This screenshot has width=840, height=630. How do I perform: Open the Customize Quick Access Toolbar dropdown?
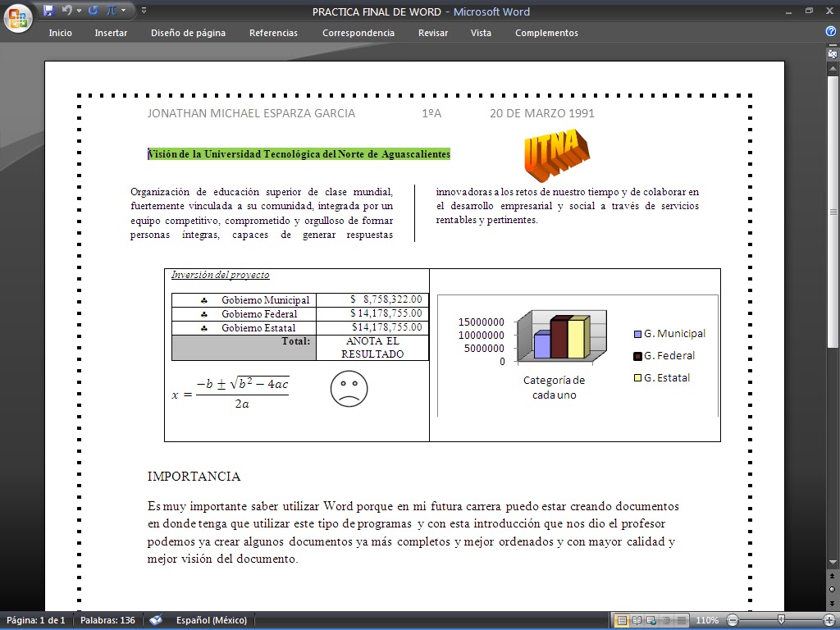coord(144,11)
